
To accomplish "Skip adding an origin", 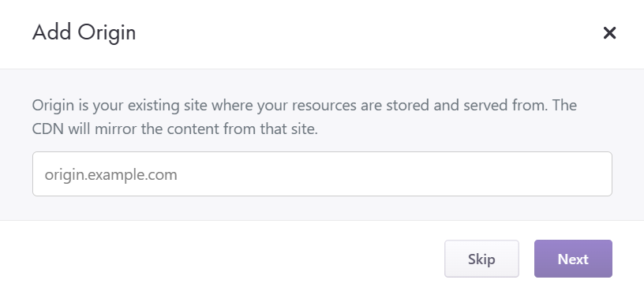I will tap(481, 259).
